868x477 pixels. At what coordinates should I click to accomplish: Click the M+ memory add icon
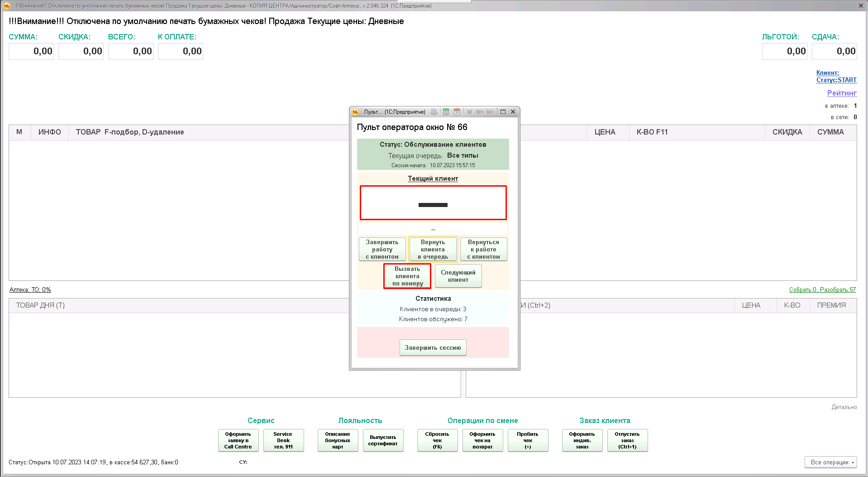(480, 112)
